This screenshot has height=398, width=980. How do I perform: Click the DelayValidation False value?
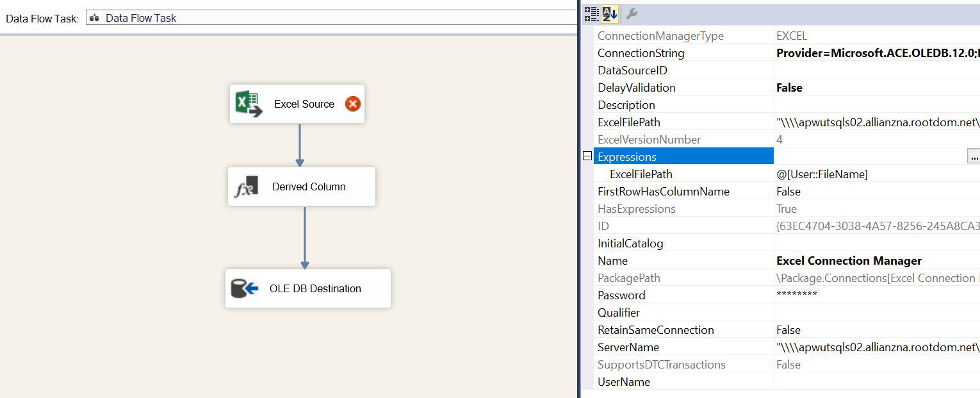[x=789, y=87]
